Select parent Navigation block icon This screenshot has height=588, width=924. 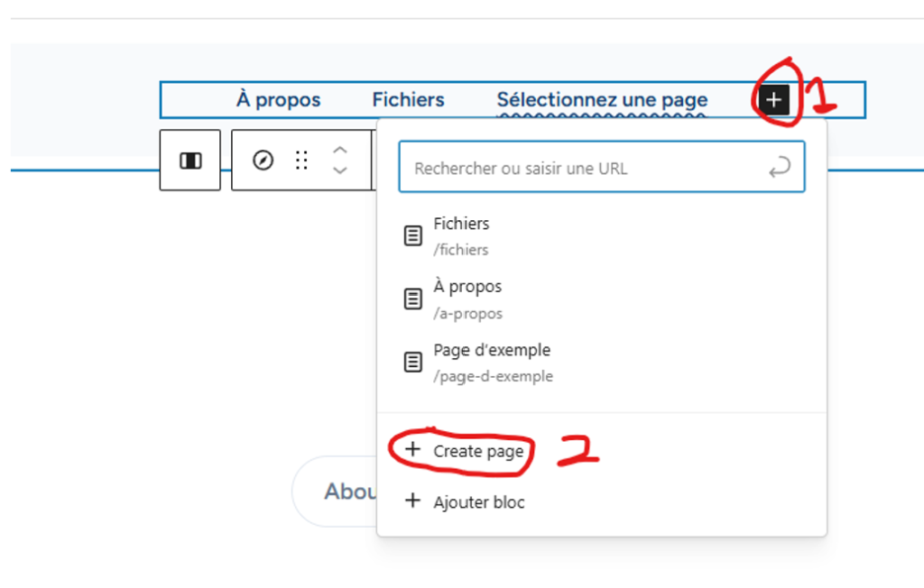(190, 161)
